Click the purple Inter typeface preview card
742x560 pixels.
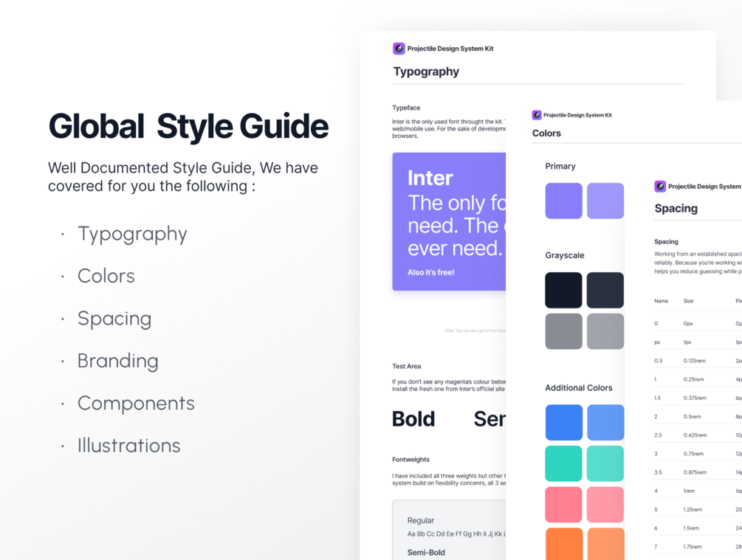click(449, 221)
